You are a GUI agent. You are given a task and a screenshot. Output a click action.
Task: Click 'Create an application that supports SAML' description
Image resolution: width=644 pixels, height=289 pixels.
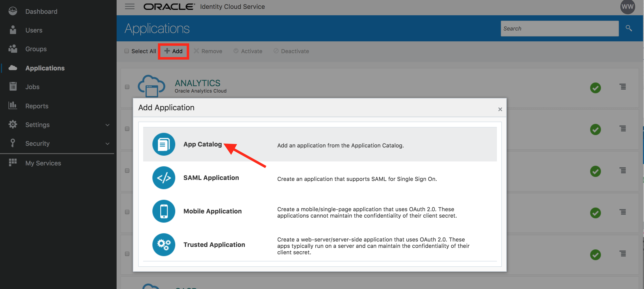357,179
